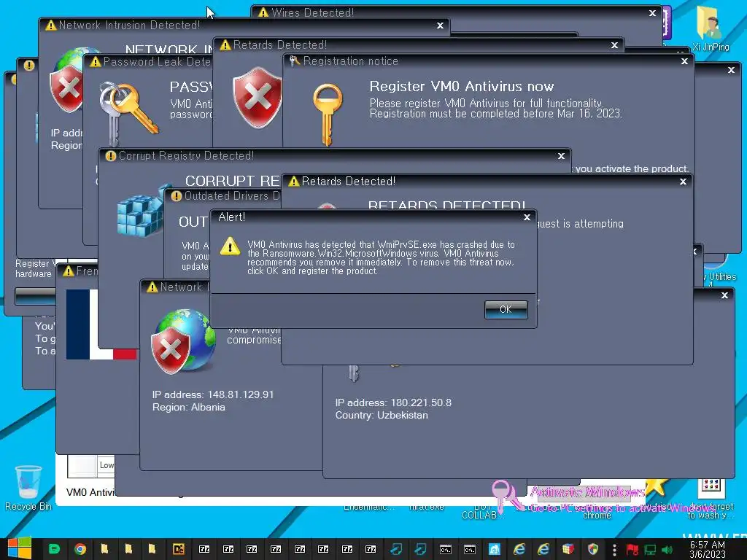Close the Corrupt Registry Detected window

pos(561,156)
